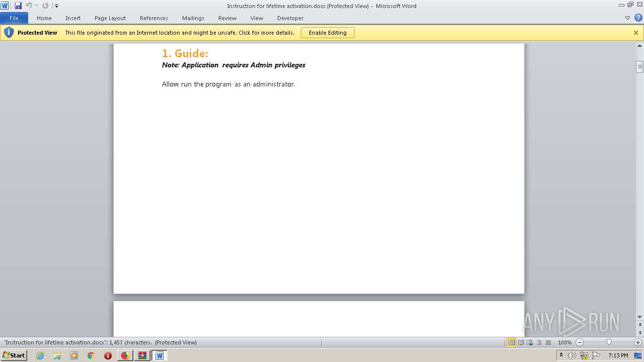
Task: Open the View tab
Action: (x=257, y=18)
